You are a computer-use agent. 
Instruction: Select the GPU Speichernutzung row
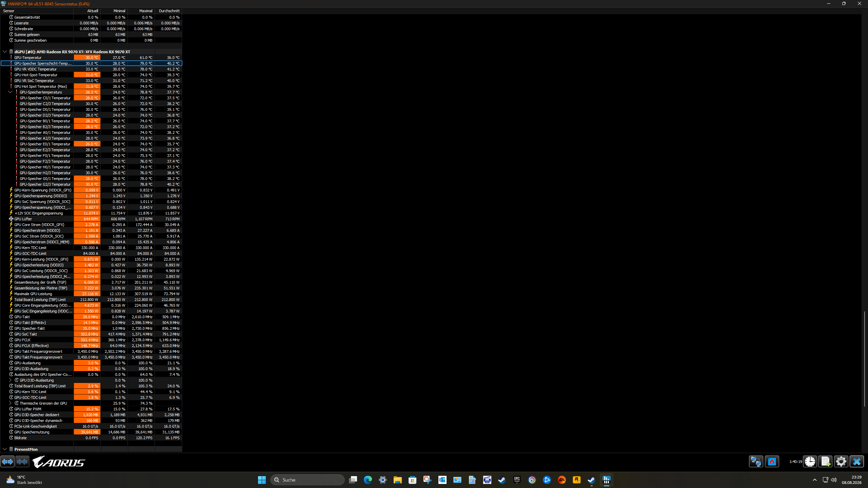coord(91,432)
